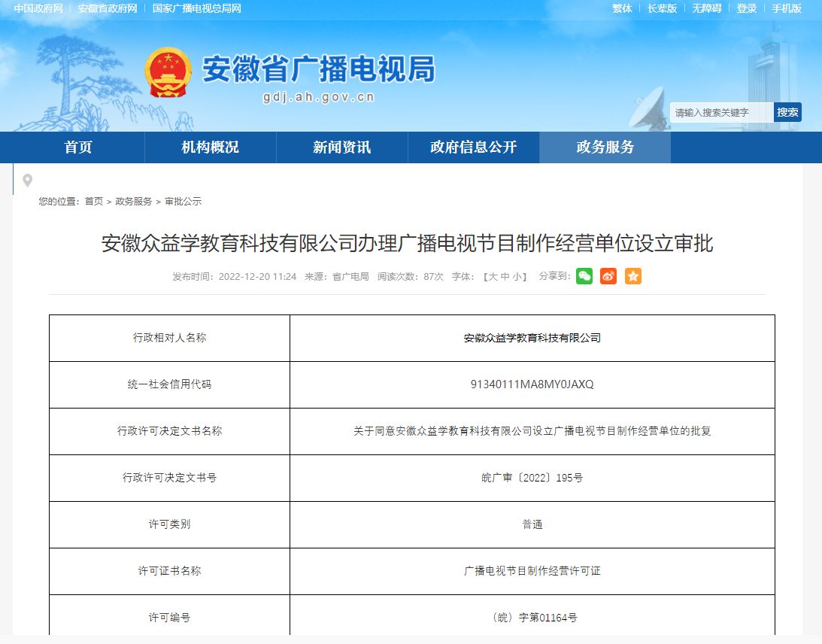
Task: Open the 新闻资讯 section
Action: click(x=341, y=147)
